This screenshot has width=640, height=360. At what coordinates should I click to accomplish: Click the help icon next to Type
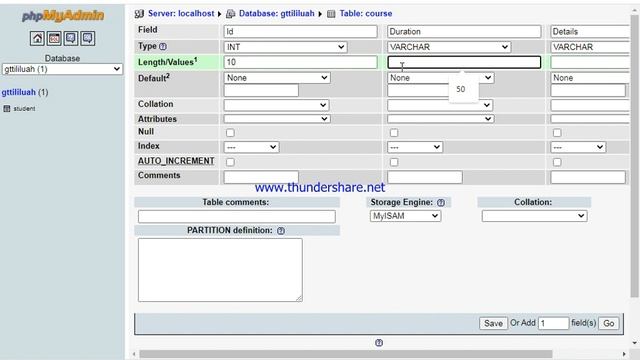coord(163,47)
